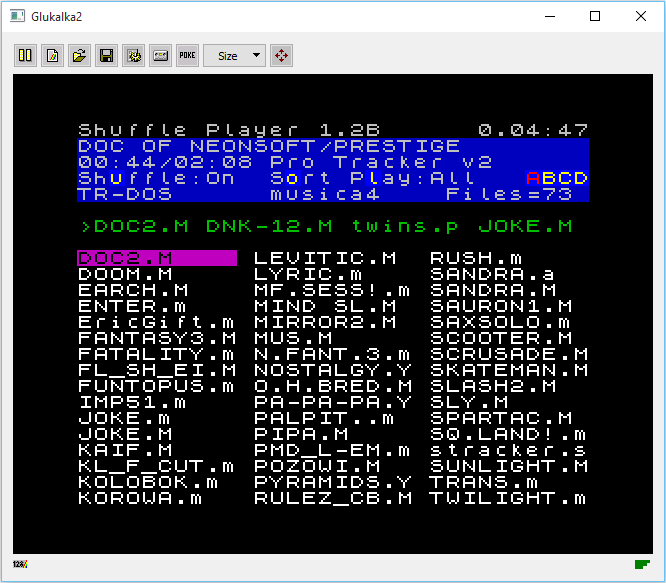Select SCOOTER.M in the file list
The image size is (666, 583).
pos(502,338)
